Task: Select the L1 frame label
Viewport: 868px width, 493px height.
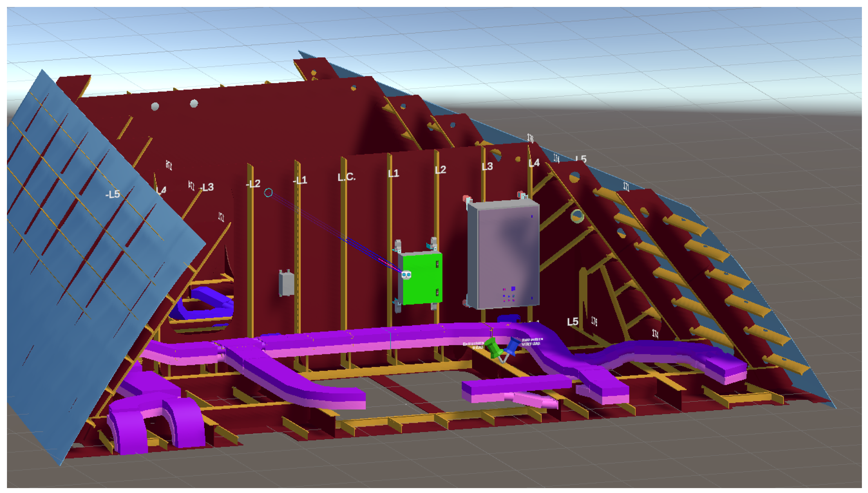Action: tap(393, 174)
